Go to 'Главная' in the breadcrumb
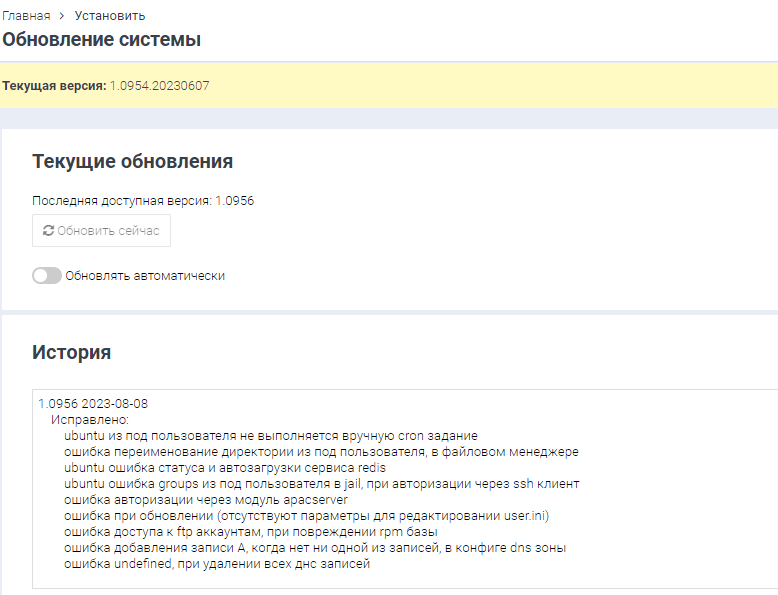Image resolution: width=778 pixels, height=595 pixels. pyautogui.click(x=26, y=16)
